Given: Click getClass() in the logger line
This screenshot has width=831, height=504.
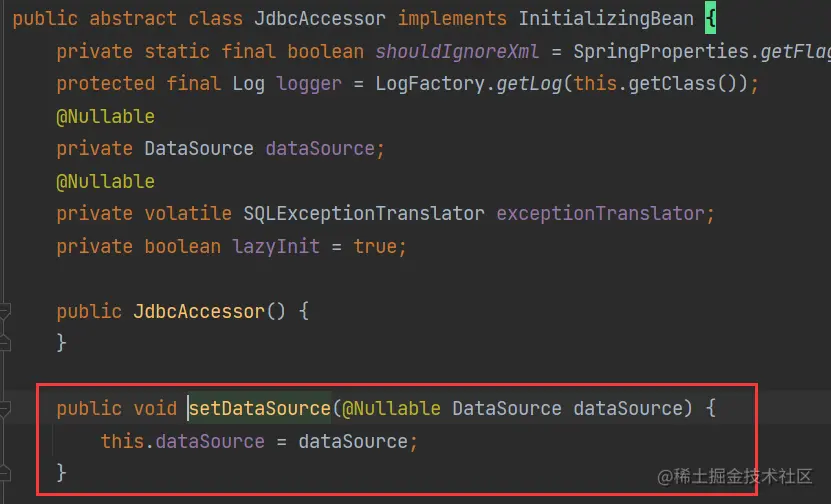Looking at the screenshot, I should (683, 84).
